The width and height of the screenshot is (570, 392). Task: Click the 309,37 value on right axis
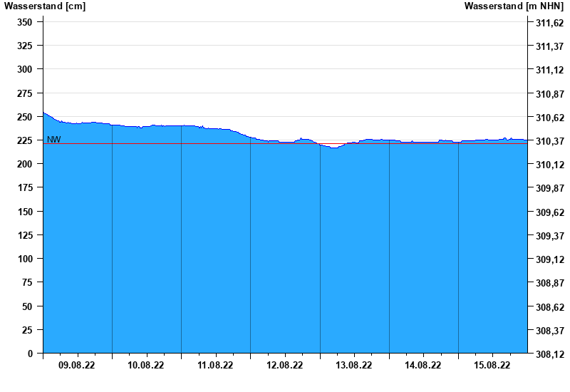(x=549, y=236)
